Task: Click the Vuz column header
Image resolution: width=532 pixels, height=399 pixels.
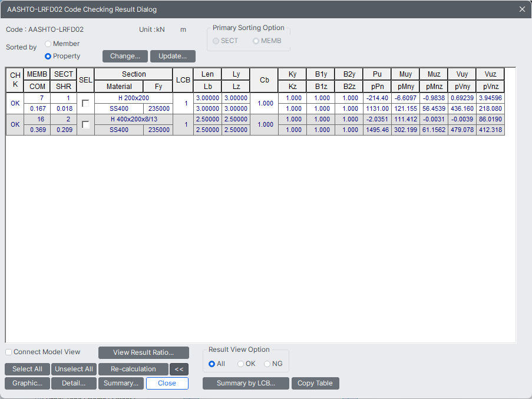Action: 490,74
